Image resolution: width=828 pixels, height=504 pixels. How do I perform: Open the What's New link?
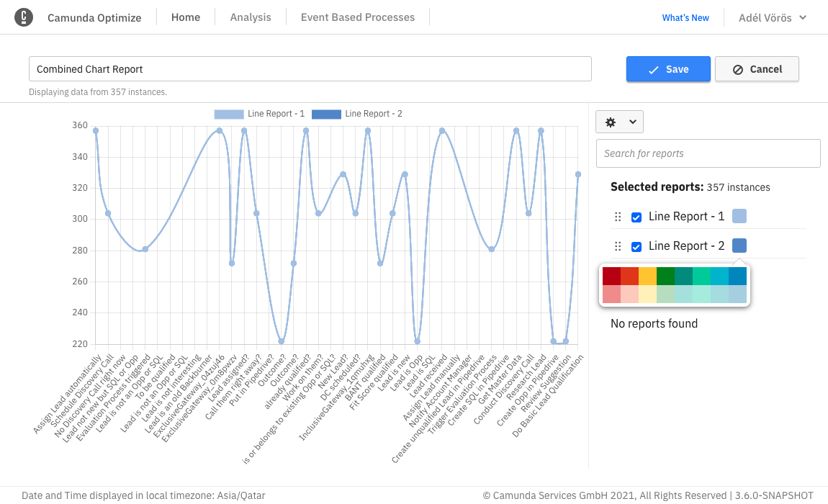point(685,18)
